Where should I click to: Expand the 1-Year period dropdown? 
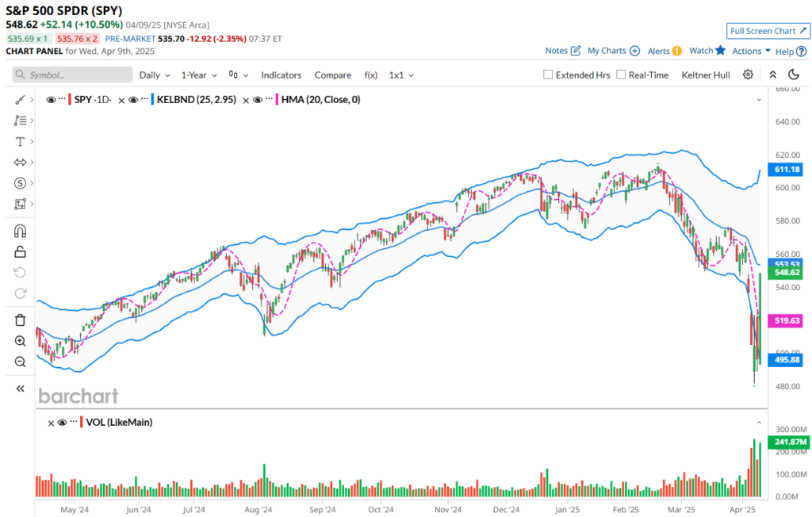pos(198,75)
